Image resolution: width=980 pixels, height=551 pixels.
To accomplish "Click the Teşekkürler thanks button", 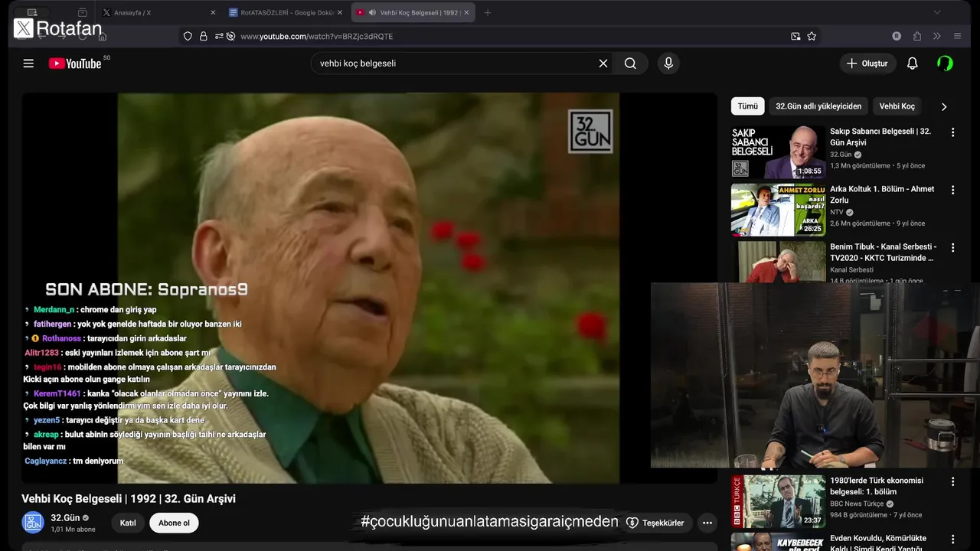I will click(x=655, y=523).
